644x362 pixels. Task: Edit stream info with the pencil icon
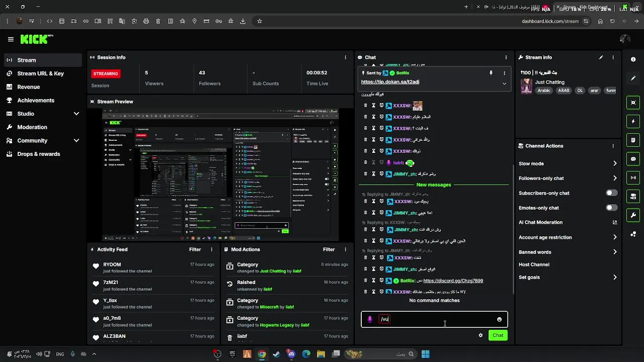pos(601,57)
